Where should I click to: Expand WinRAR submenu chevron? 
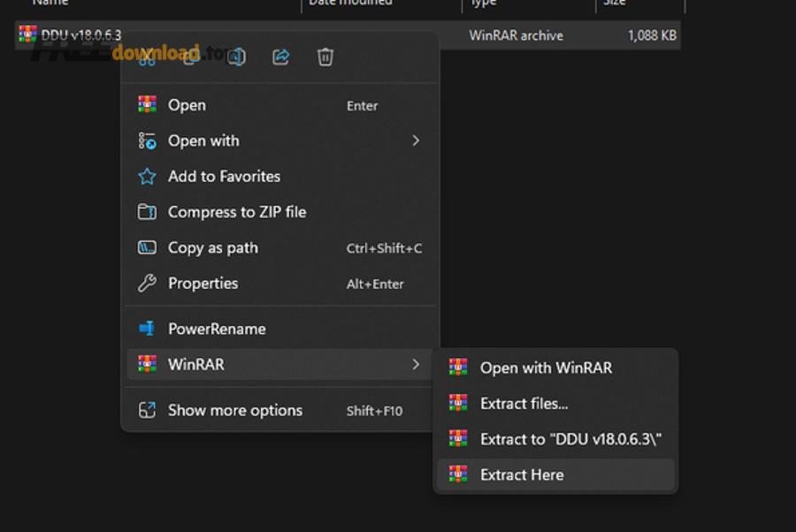[416, 364]
